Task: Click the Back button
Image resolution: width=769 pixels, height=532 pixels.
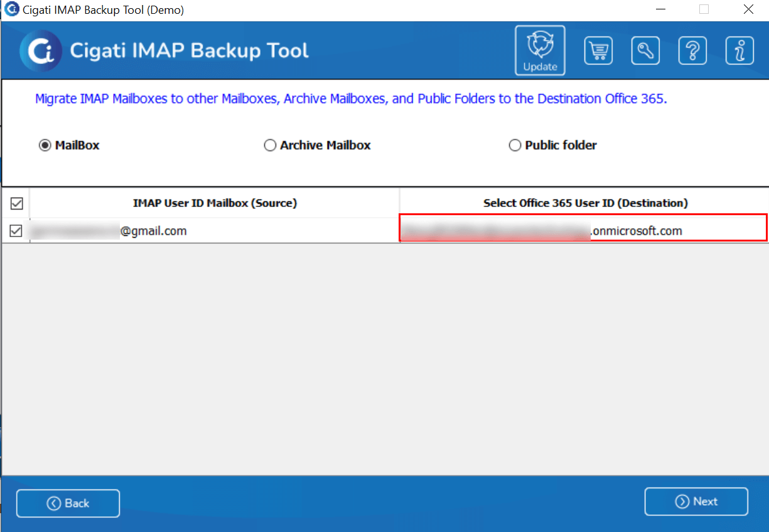Action: pyautogui.click(x=68, y=503)
